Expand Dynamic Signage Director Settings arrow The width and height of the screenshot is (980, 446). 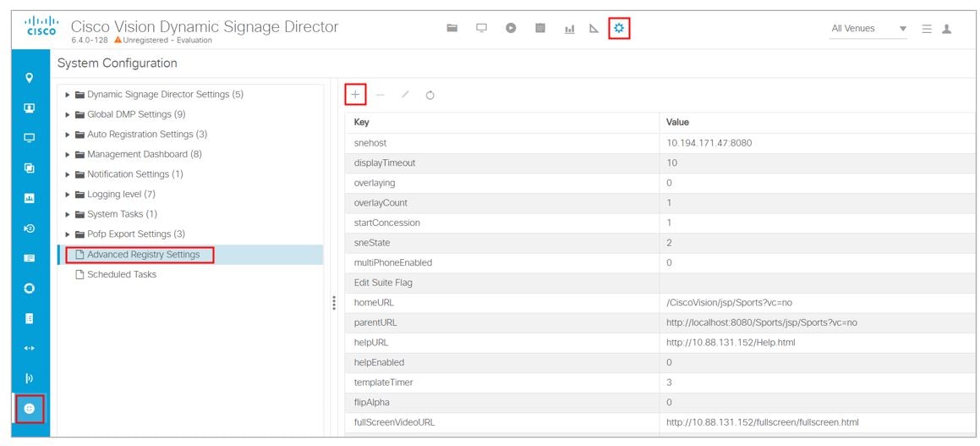(x=68, y=95)
